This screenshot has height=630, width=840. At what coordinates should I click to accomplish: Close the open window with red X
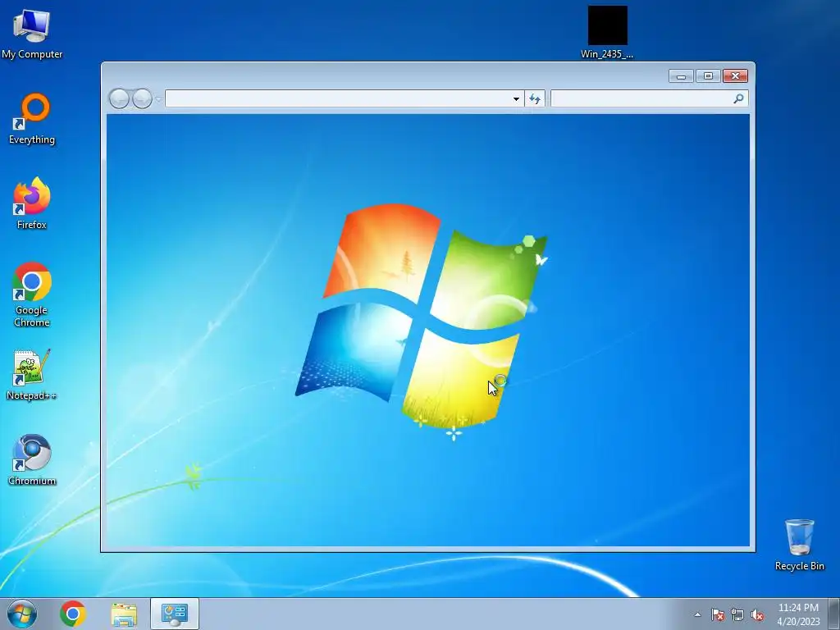[735, 76]
